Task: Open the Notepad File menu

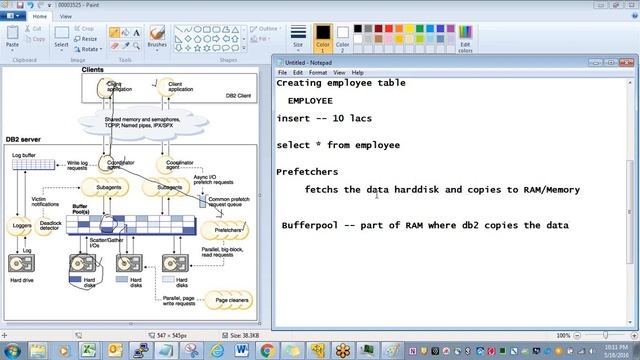Action: click(282, 73)
